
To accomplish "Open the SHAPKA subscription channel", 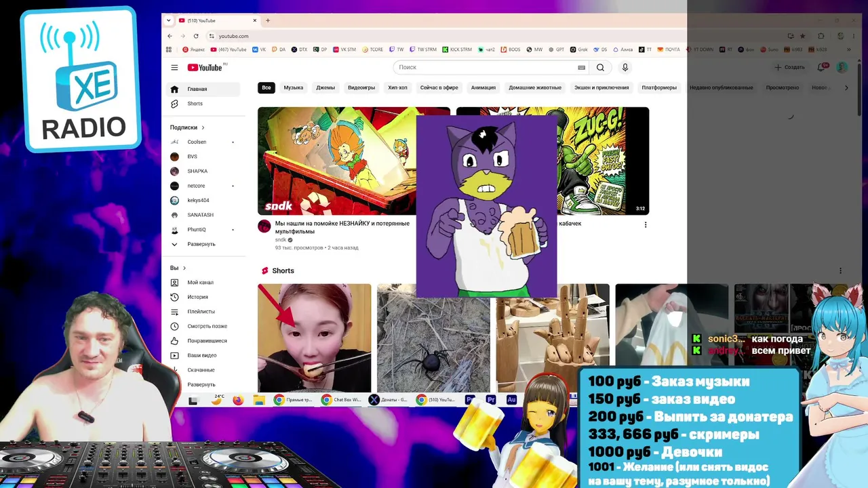I will tap(203, 171).
